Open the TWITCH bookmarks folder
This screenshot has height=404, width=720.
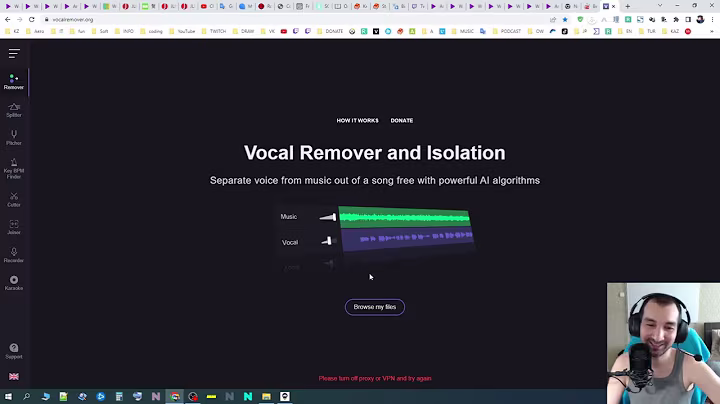click(x=214, y=31)
